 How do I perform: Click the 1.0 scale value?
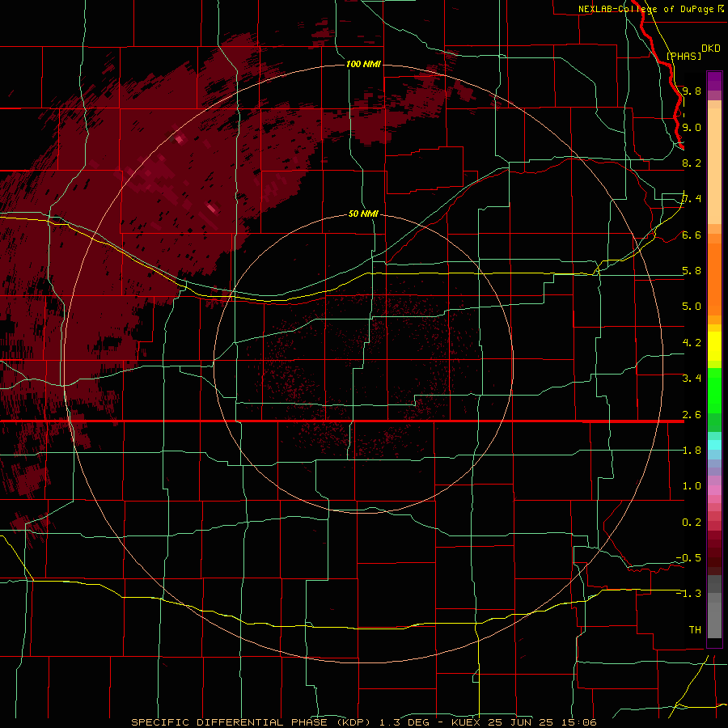click(x=692, y=486)
